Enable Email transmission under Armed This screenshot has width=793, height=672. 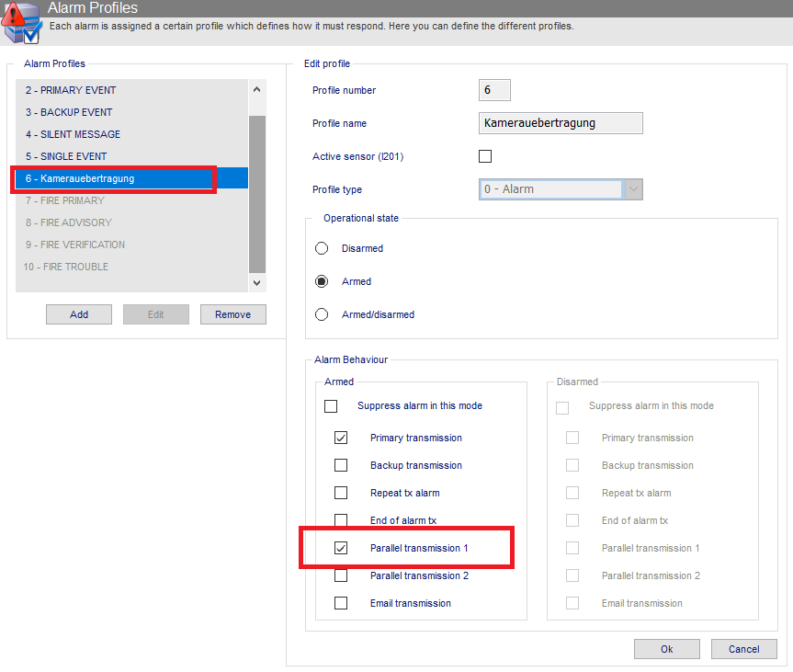click(341, 603)
